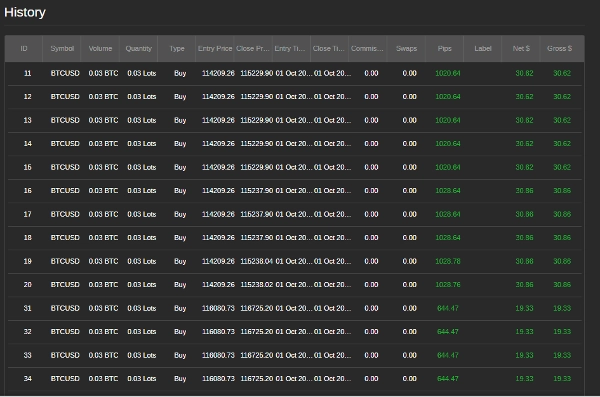Screen dimensions: 600x397
Task: Select the ID cell "33"
Action: pos(28,355)
